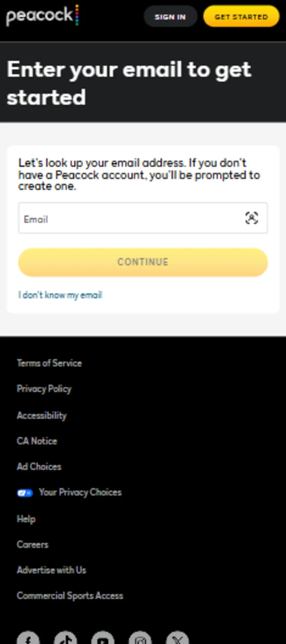Screen dimensions: 286x644
Task: Open the Privacy Policy link
Action: point(44,389)
